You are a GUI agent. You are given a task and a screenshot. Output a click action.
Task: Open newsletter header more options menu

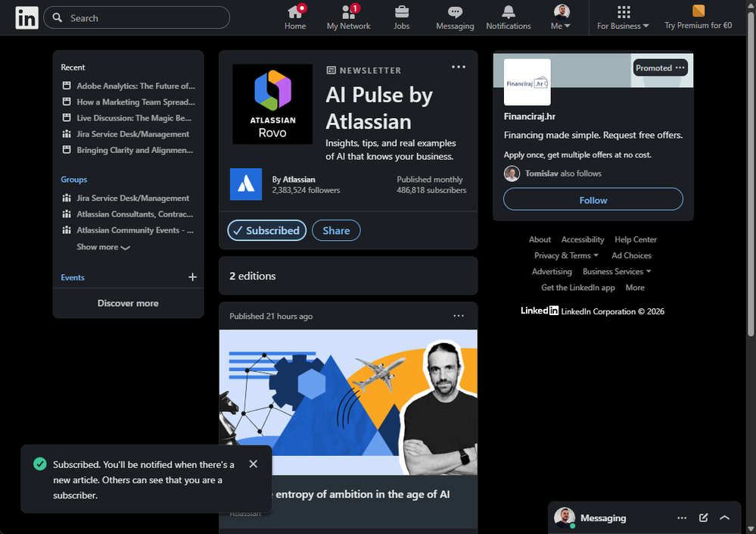point(459,67)
